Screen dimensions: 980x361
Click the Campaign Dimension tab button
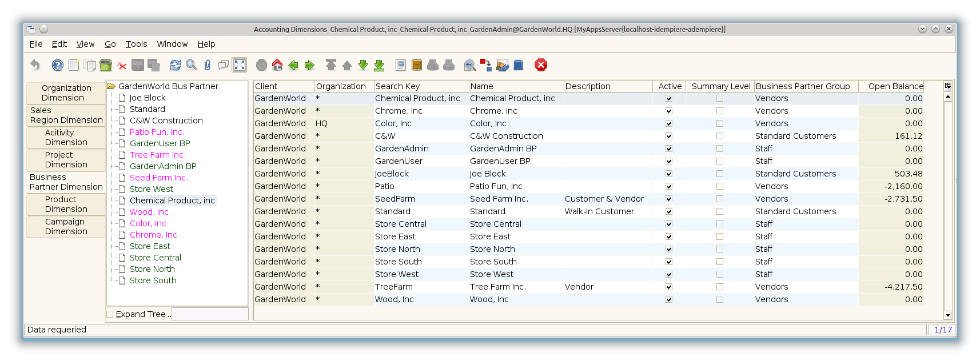point(66,226)
